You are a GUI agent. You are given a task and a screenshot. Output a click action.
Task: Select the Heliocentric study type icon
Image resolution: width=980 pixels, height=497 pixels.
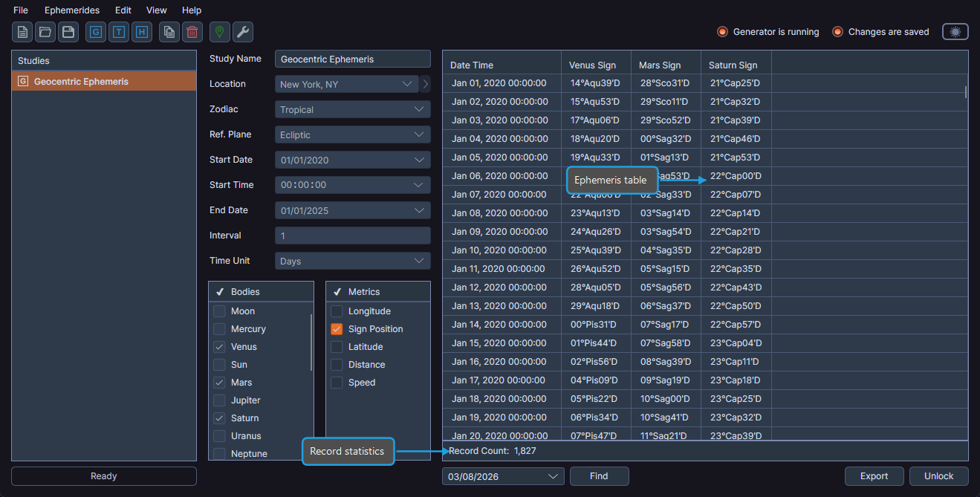[x=141, y=32]
